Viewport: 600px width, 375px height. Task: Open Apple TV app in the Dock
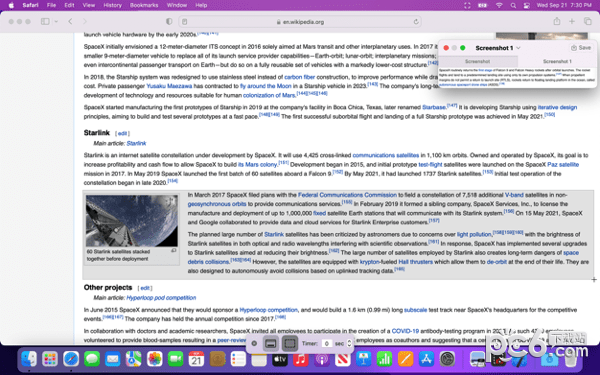[x=280, y=359]
